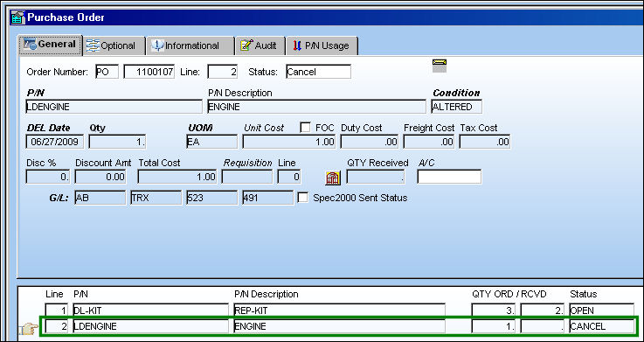Click the receiving gate icon near QTY Received
644x342 pixels.
pyautogui.click(x=333, y=178)
